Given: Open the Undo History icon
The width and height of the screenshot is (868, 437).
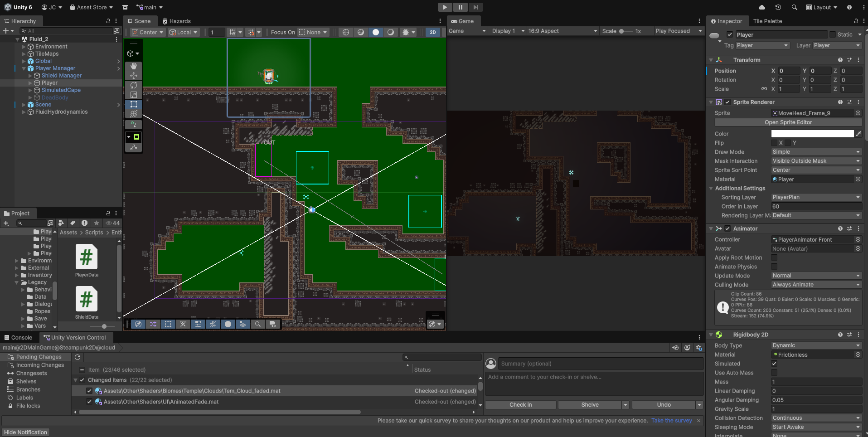Looking at the screenshot, I should pos(778,7).
